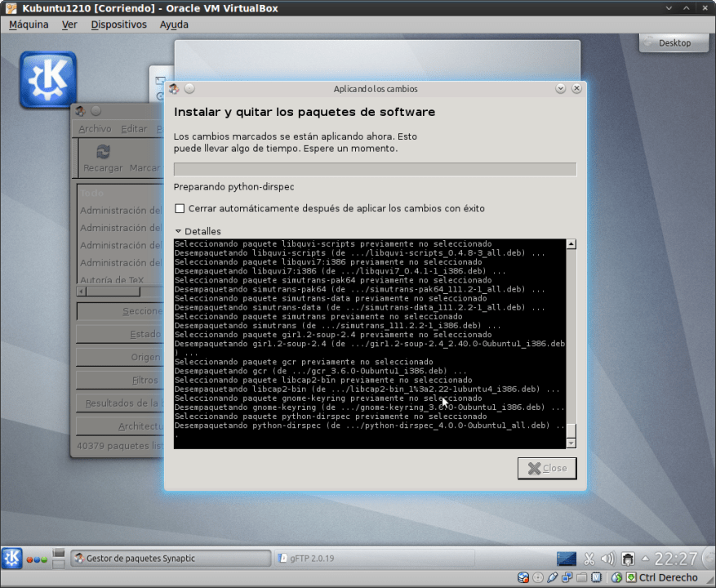716x588 pixels.
Task: Open the KDE Kickoff application launcher
Action: click(12, 558)
